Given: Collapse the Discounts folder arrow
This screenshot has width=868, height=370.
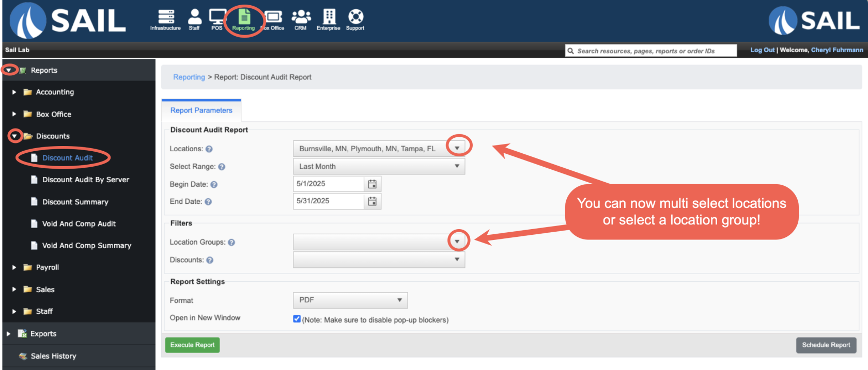Looking at the screenshot, I should [x=14, y=136].
